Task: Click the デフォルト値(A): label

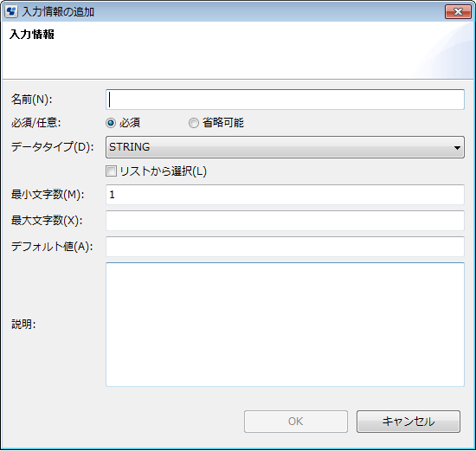Action: [52, 247]
